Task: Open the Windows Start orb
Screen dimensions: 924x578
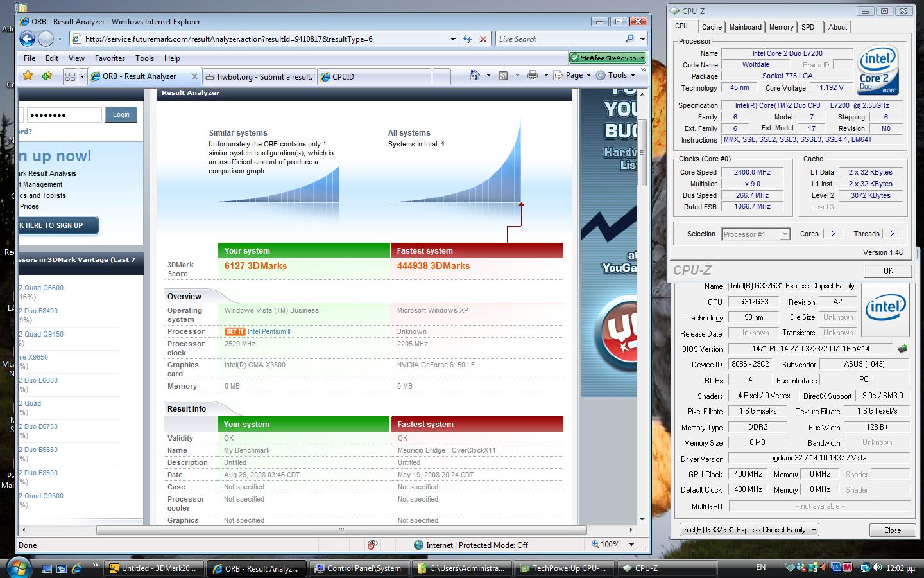Action: (x=18, y=568)
